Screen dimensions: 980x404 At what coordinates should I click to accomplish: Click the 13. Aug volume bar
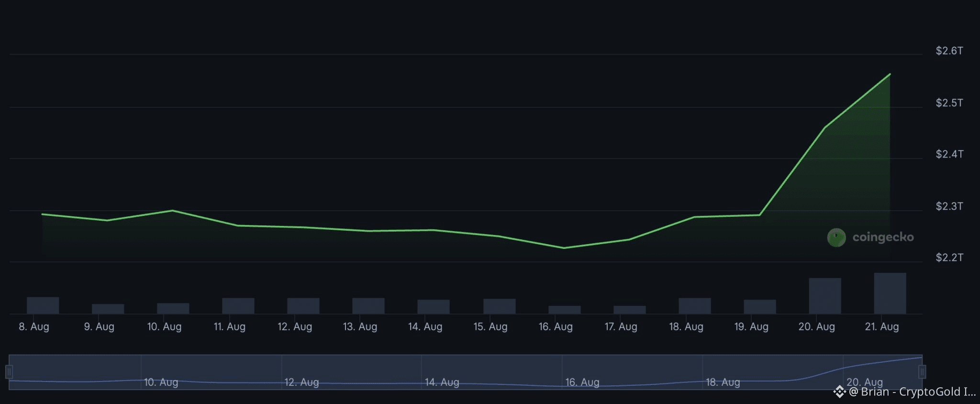pyautogui.click(x=368, y=306)
